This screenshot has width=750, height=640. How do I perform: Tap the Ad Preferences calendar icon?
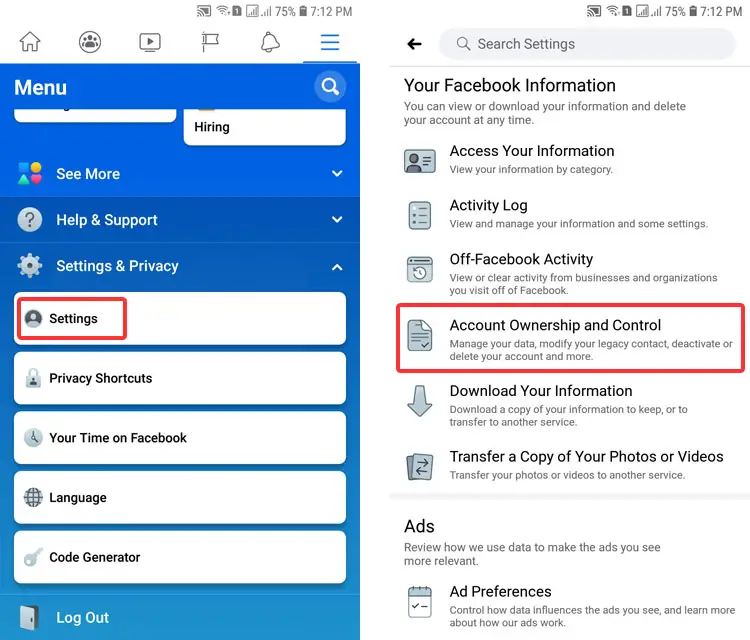coord(419,602)
